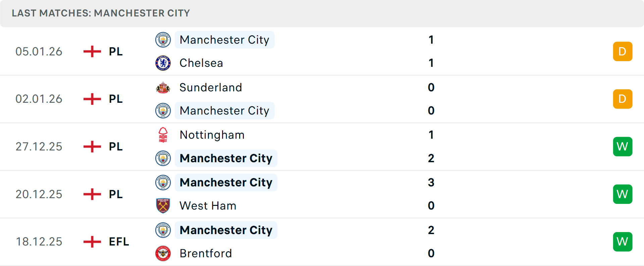The height and width of the screenshot is (266, 644).
Task: Click the Brentford club crest icon
Action: click(x=163, y=253)
